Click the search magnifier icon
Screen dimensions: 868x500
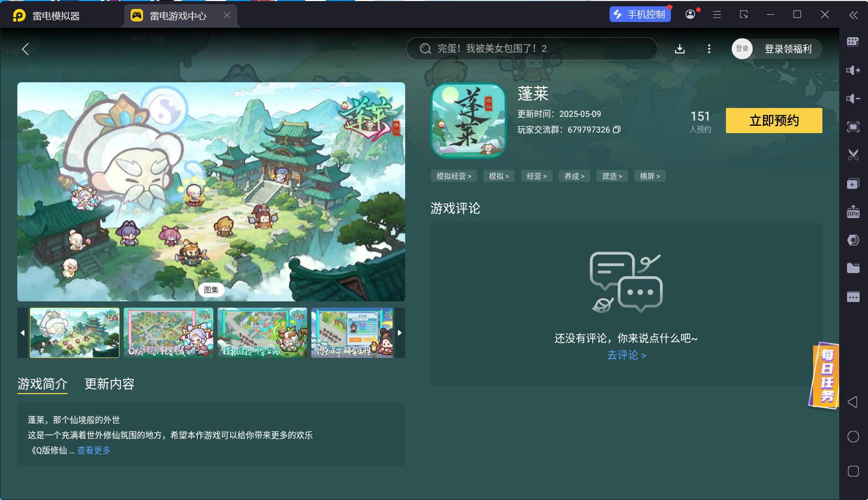426,49
